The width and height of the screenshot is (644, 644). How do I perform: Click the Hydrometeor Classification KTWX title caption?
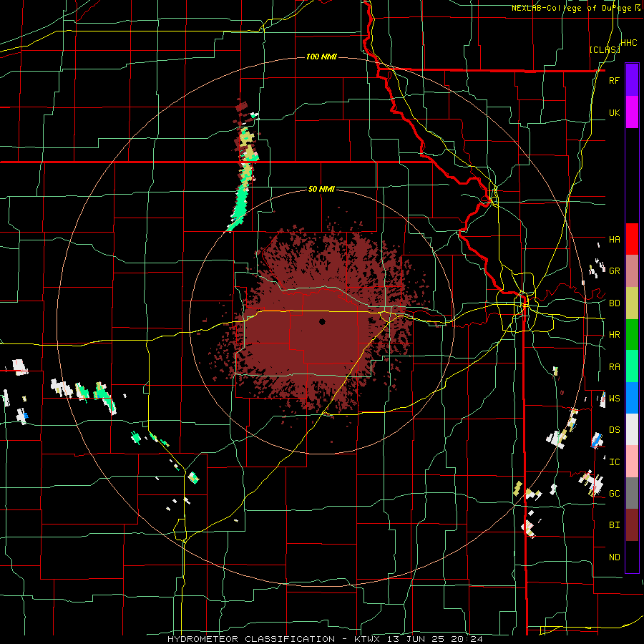[325, 639]
